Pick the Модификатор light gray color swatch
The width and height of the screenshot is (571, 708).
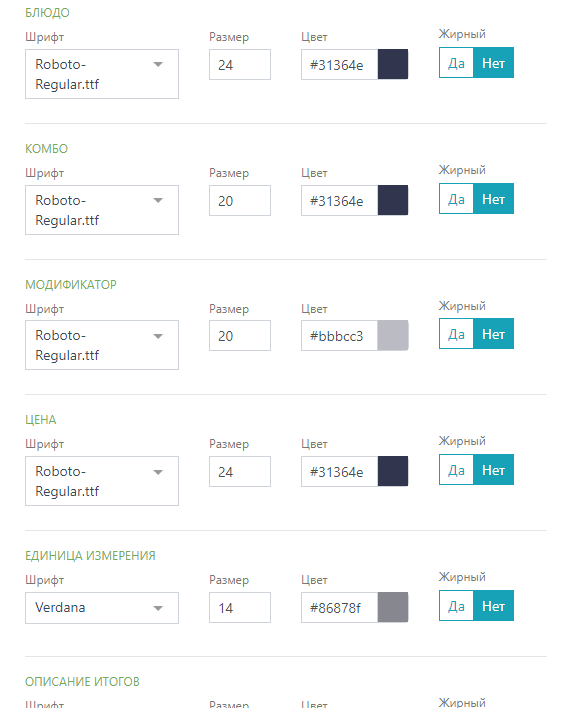click(x=393, y=335)
